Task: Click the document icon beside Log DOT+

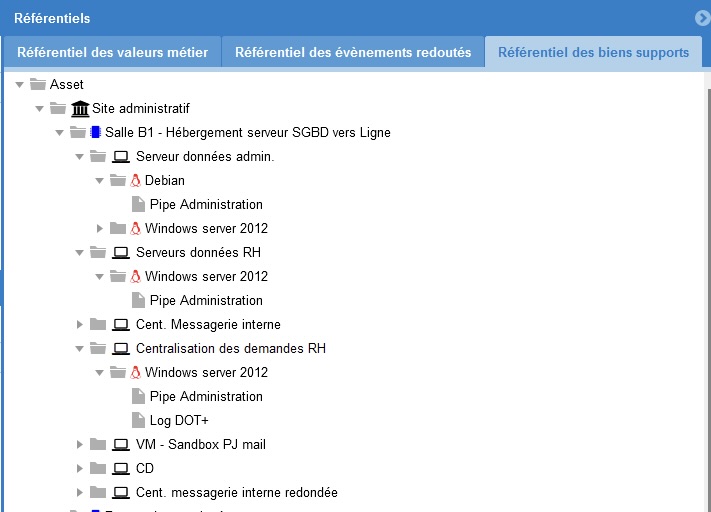Action: coord(139,420)
